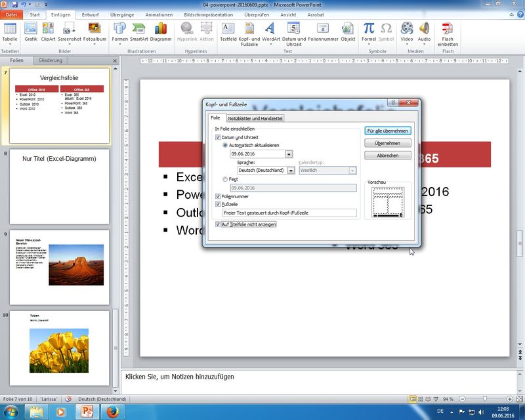Screen dimensions: 525x420
Task: Open the Animationen ribbon tab
Action: (x=159, y=14)
